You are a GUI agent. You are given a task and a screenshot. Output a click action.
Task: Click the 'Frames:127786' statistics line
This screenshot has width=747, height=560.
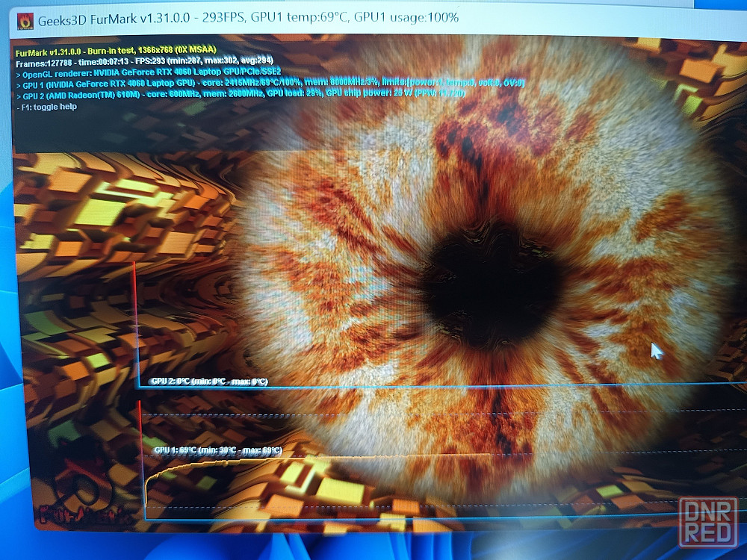click(144, 61)
